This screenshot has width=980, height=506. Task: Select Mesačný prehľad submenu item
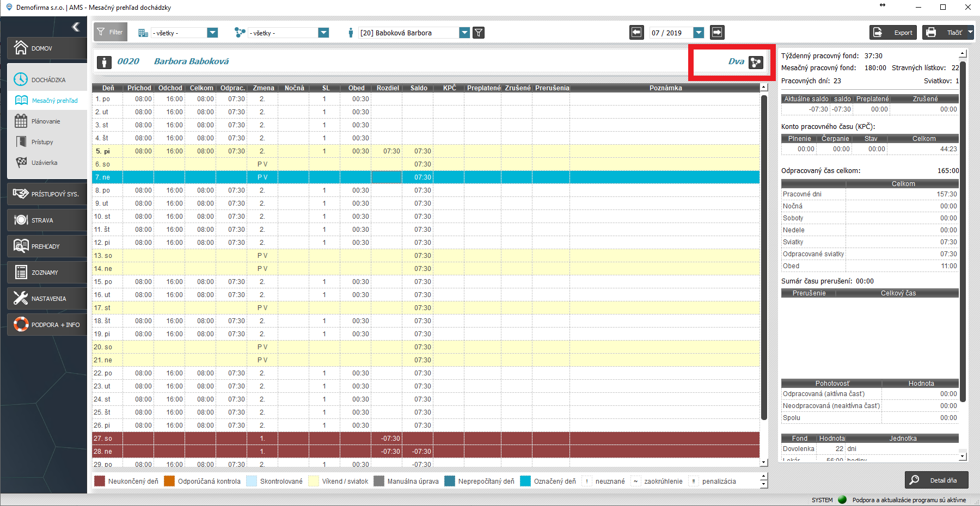tap(47, 100)
